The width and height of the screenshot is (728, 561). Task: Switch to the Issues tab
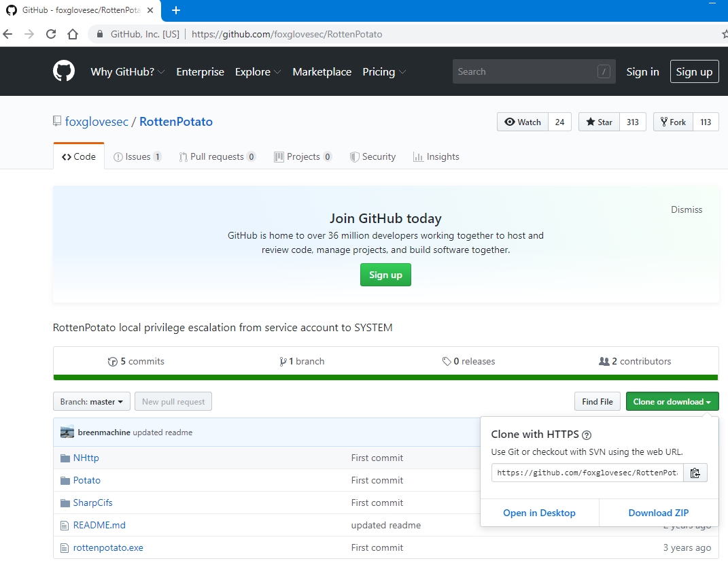point(137,156)
